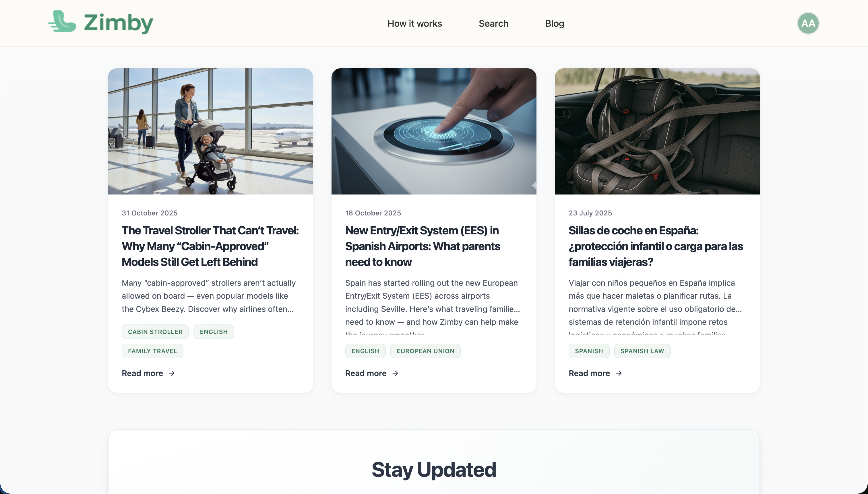Click the Zimby car-seat logo icon
The width and height of the screenshot is (868, 494).
(62, 22)
